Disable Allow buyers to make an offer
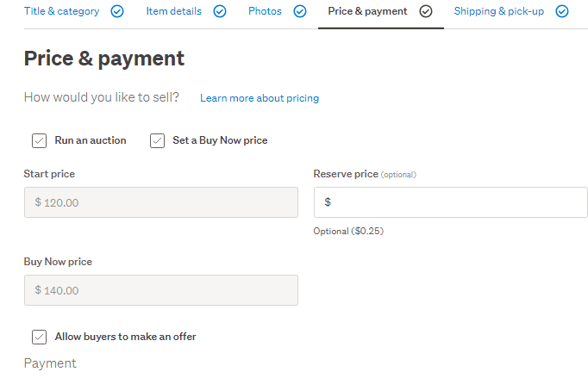This screenshot has width=588, height=378. (x=39, y=337)
